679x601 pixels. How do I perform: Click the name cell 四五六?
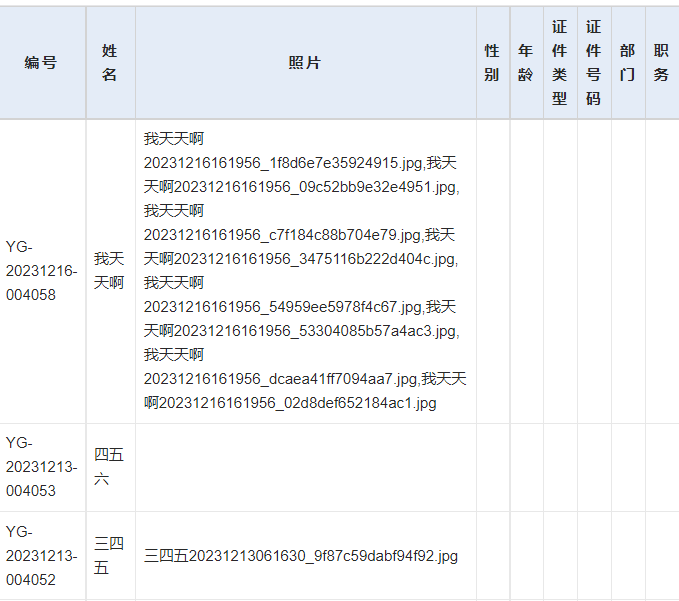click(110, 467)
